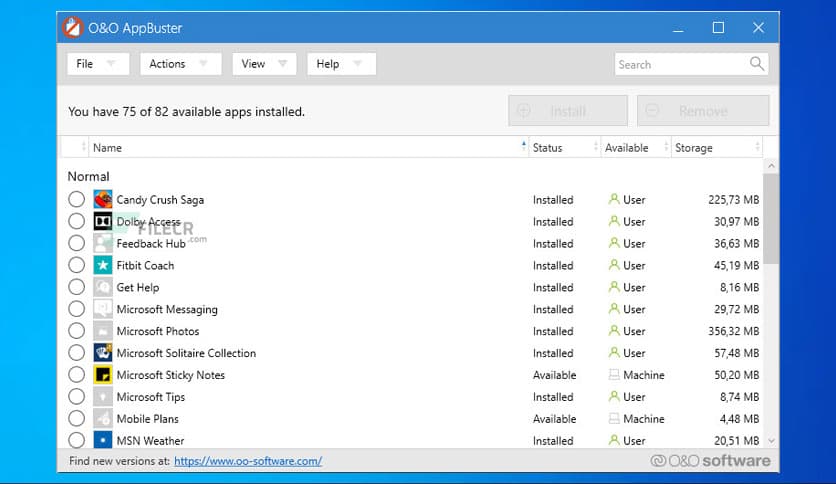Select the MSN Weather radio button

76,440
